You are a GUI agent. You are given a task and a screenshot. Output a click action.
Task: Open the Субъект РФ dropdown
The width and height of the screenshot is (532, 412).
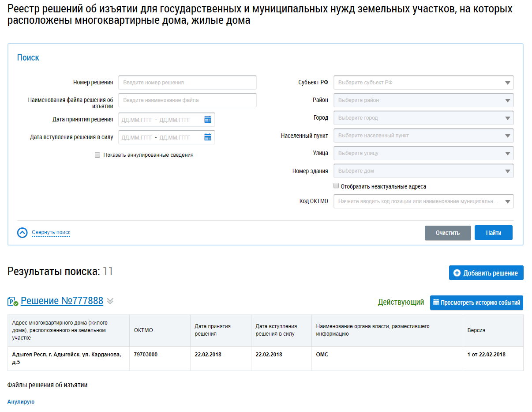tap(423, 83)
